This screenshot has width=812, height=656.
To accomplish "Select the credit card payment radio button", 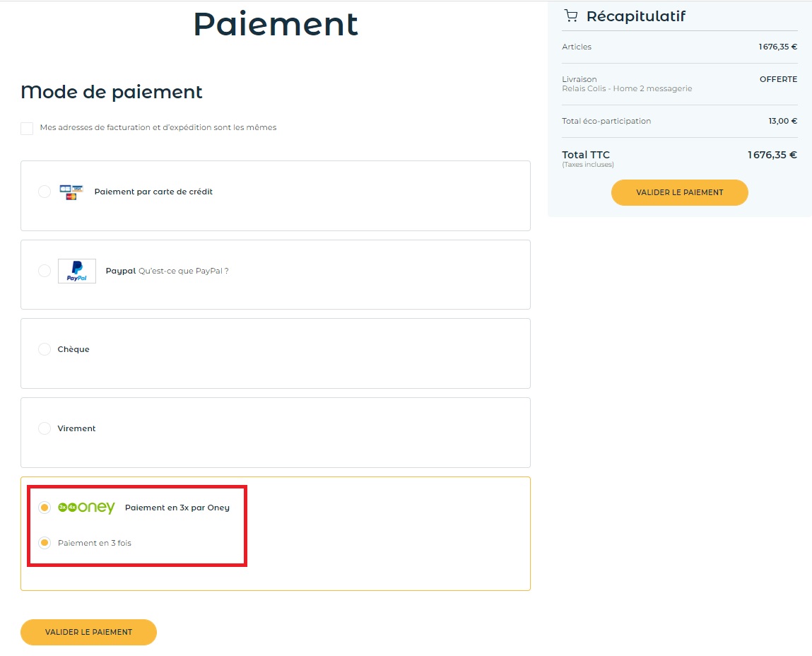I will pyautogui.click(x=45, y=192).
